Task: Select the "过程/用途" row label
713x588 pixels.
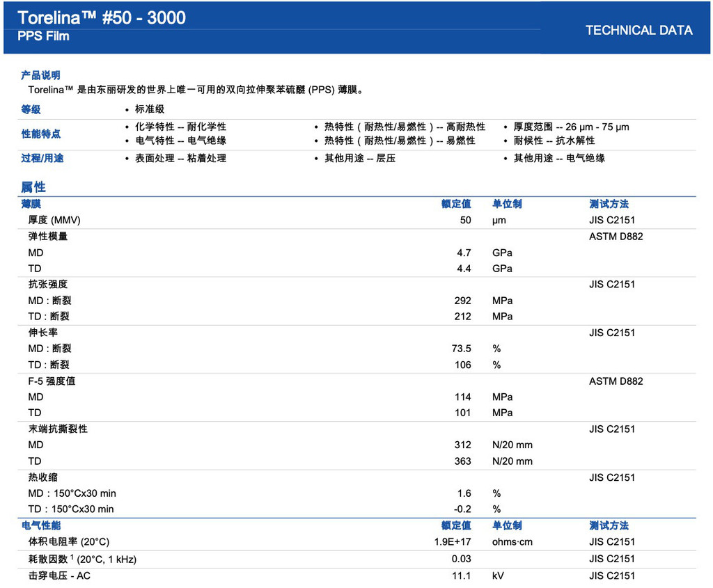Action: click(42, 158)
